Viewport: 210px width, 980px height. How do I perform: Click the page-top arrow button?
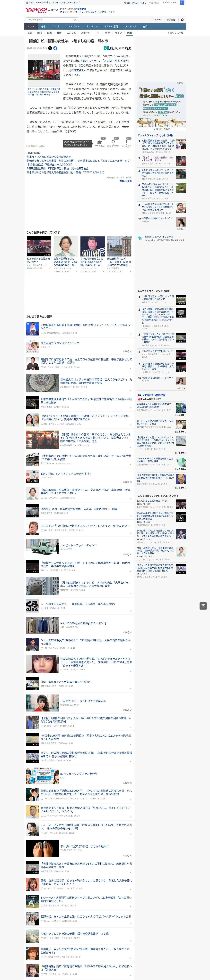(203, 606)
